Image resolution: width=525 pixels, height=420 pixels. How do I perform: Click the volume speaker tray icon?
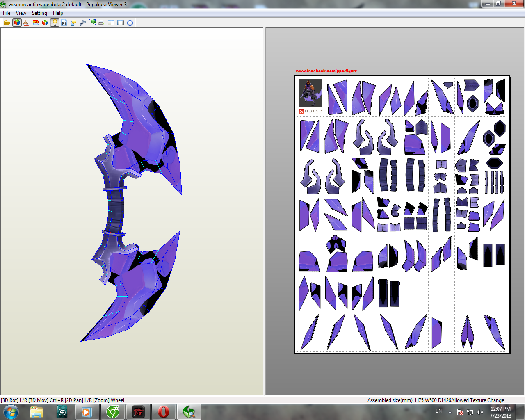480,412
